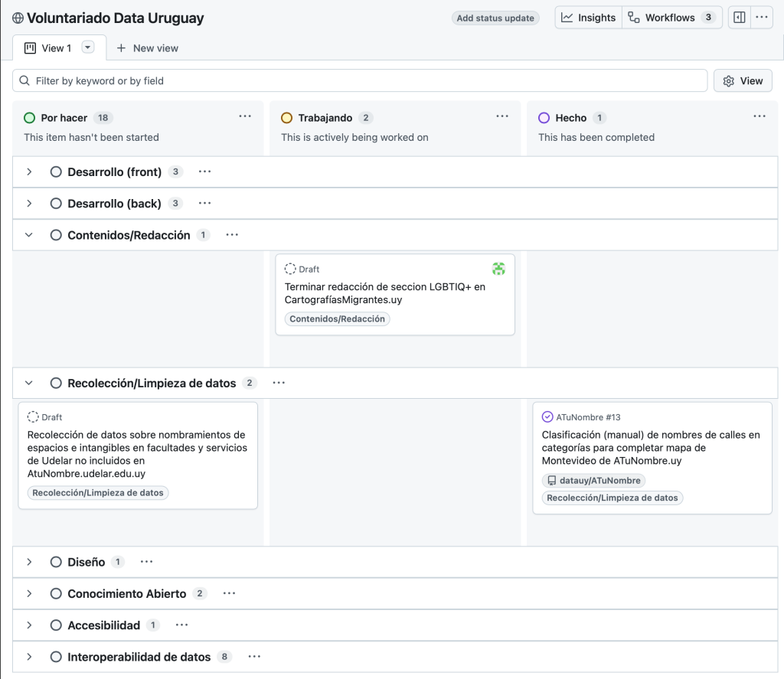This screenshot has height=679, width=784.
Task: Create a New view tab
Action: 147,48
